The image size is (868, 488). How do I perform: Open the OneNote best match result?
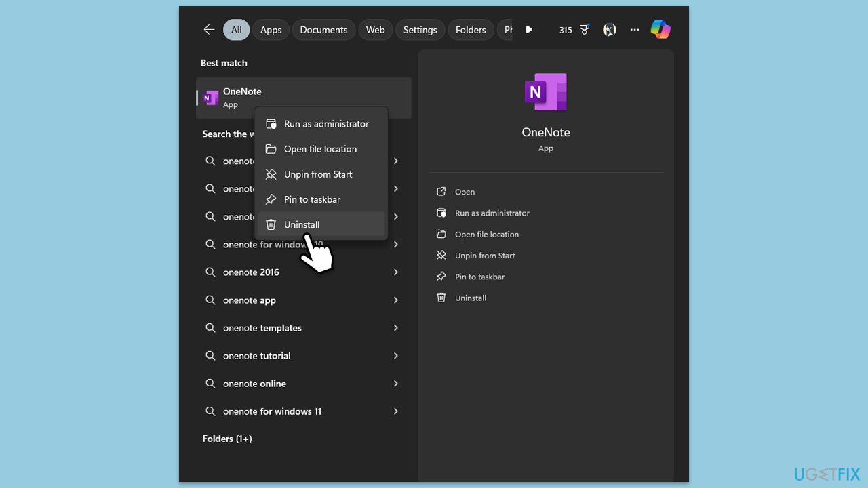(304, 98)
